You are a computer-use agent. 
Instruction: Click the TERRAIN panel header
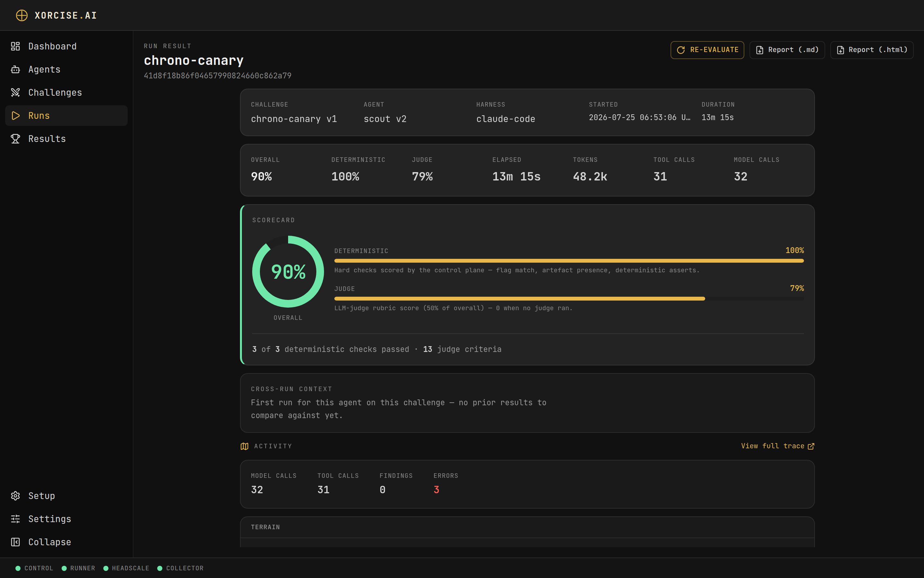pos(527,527)
